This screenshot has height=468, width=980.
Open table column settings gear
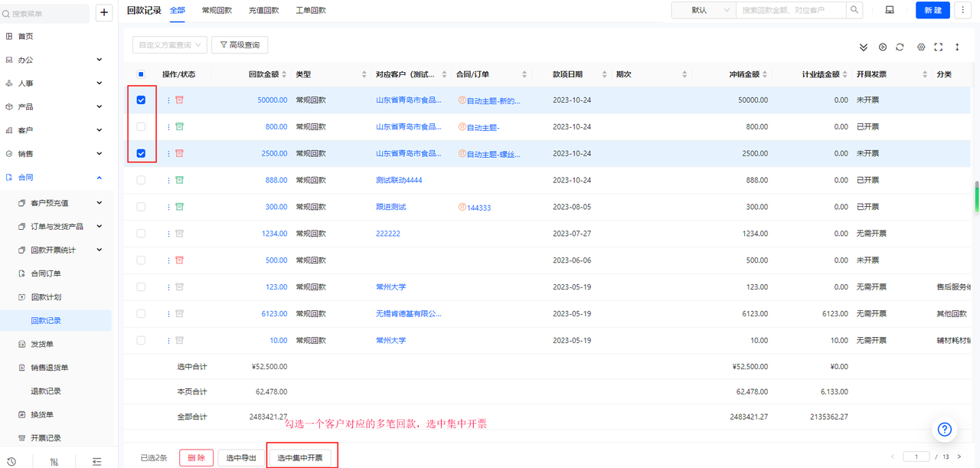click(x=921, y=47)
